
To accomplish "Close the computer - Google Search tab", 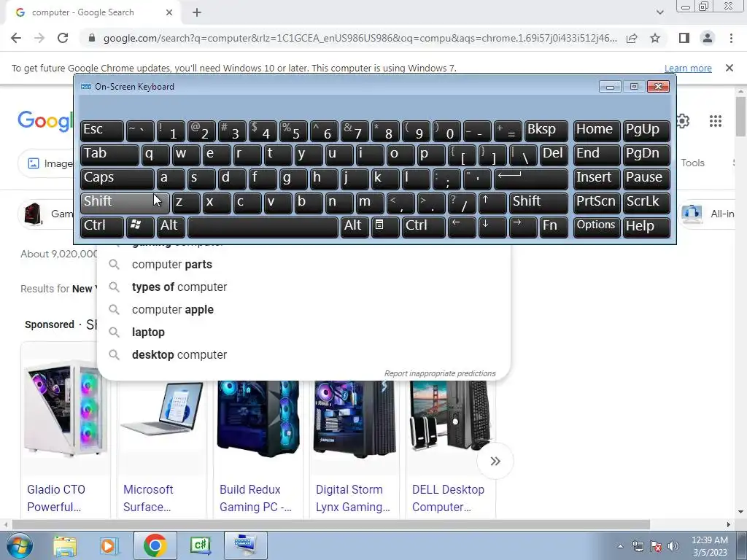I will 169,13.
